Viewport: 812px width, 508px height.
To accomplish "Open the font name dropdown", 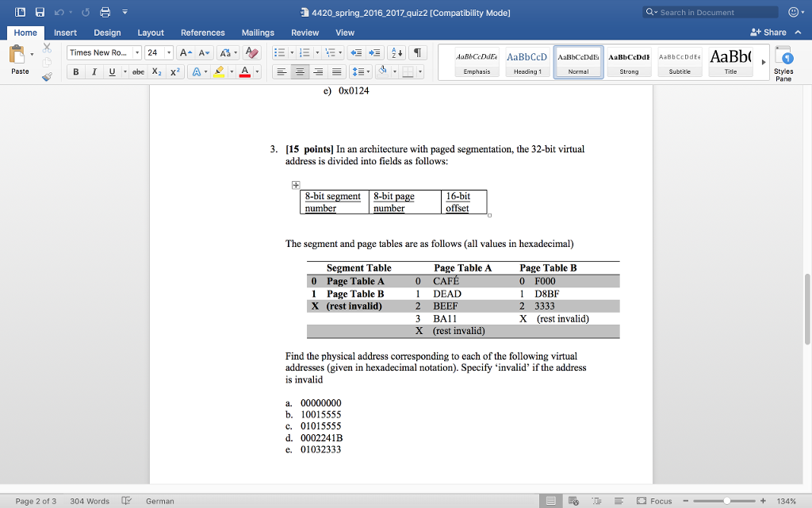I will 137,52.
